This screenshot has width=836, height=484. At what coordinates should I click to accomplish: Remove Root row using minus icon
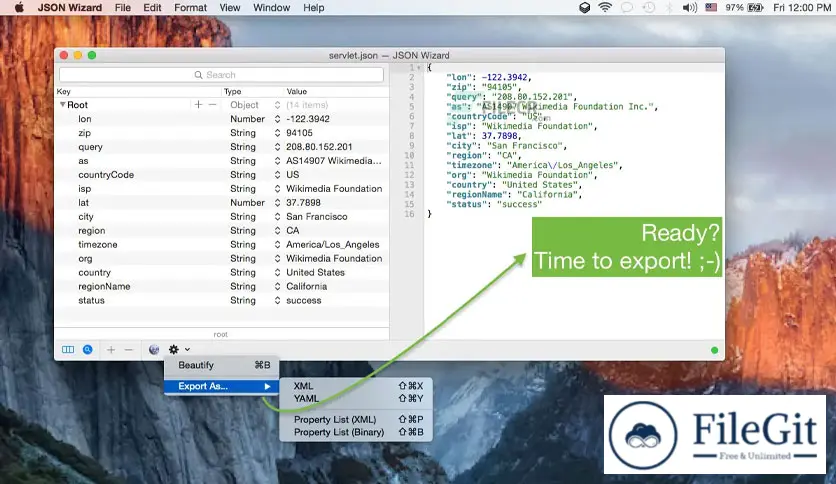tap(212, 104)
